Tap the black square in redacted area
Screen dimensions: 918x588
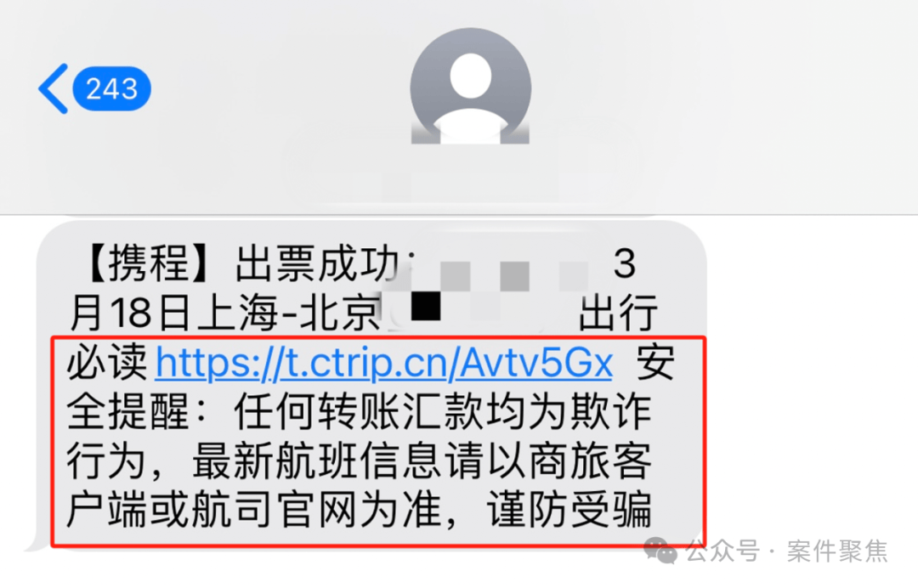click(426, 306)
